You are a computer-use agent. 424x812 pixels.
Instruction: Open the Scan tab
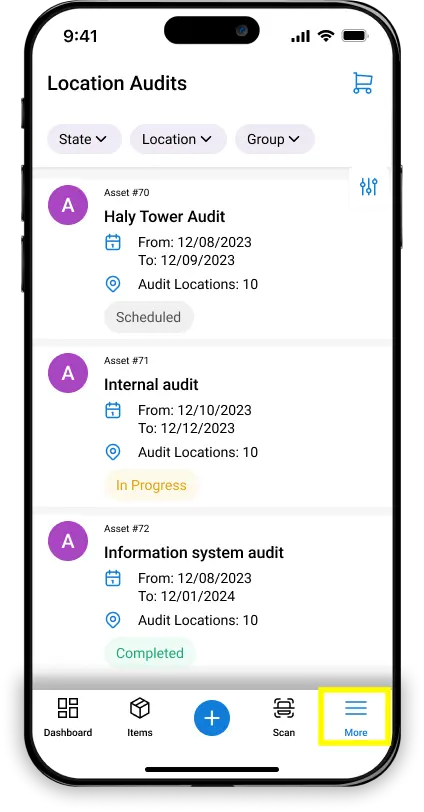[x=284, y=717]
